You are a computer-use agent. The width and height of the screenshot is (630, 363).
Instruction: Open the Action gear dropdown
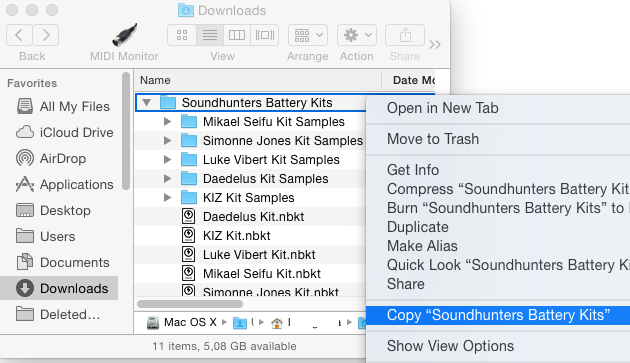(357, 35)
